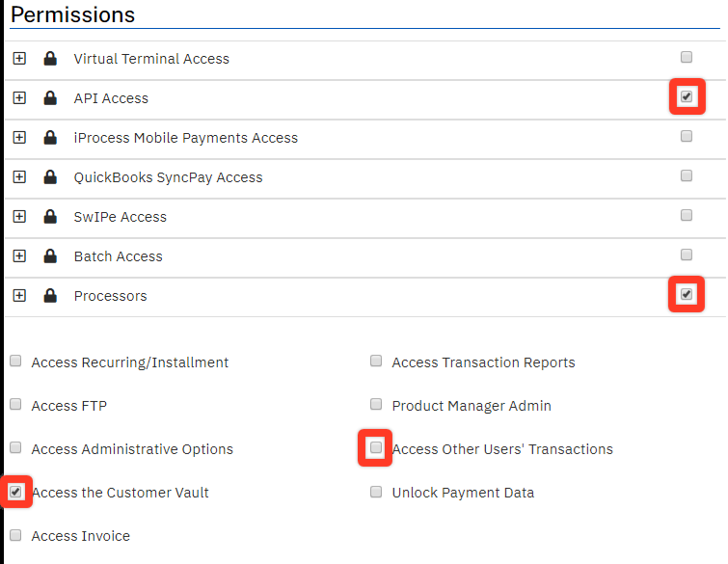728x564 pixels.
Task: Enable the Virtual Terminal Access checkbox
Action: coord(687,57)
